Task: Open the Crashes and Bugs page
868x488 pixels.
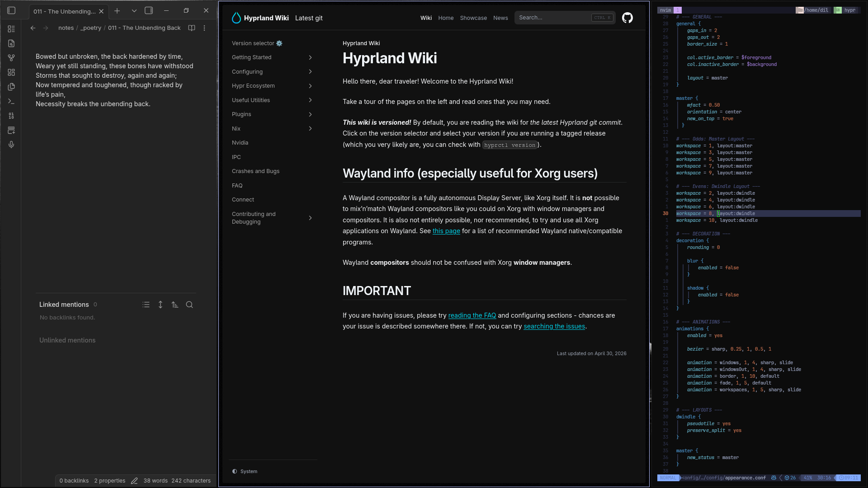Action: pos(255,171)
